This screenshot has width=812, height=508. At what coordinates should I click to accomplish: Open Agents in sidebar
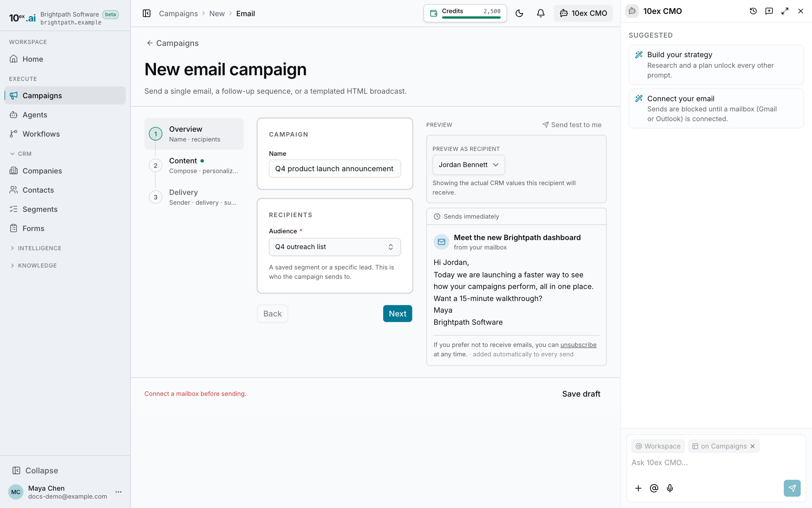click(x=65, y=115)
